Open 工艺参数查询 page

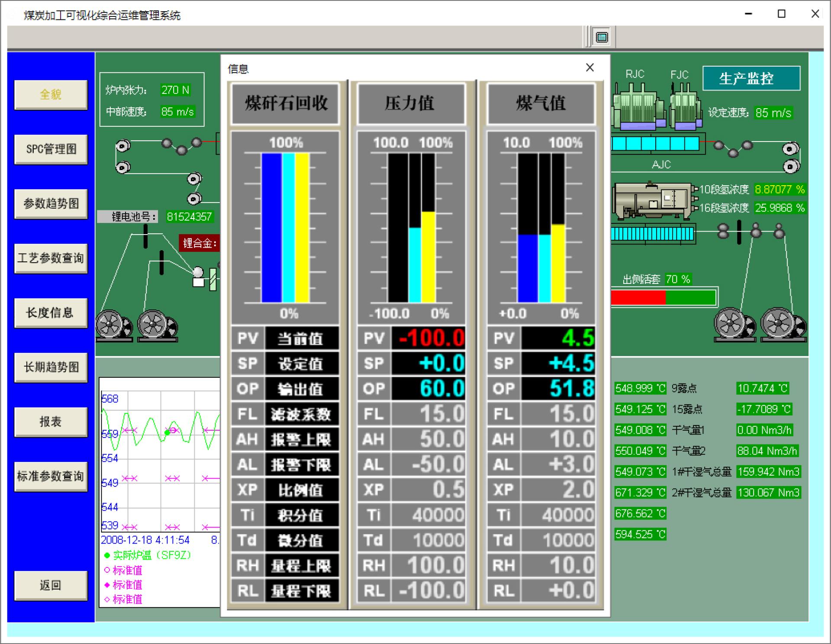tap(51, 258)
